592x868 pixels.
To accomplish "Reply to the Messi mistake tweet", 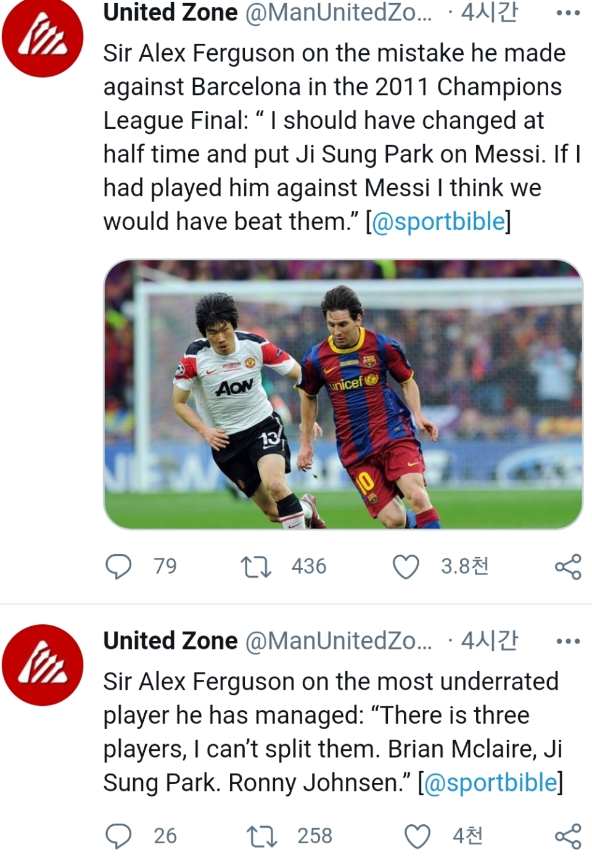I will (x=119, y=566).
